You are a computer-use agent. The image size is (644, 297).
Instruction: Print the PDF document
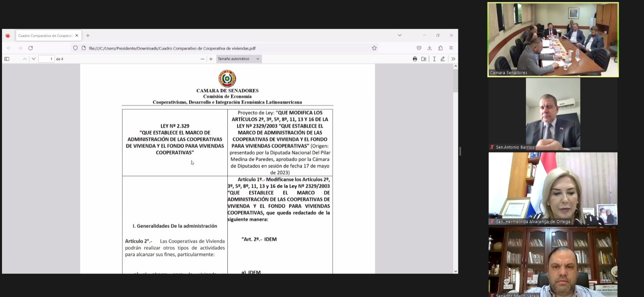tap(415, 59)
